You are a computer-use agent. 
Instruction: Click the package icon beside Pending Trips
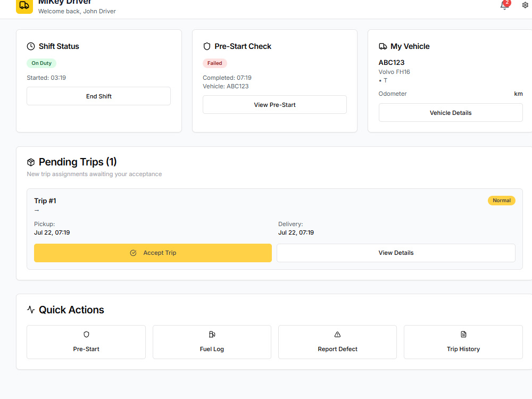point(31,162)
